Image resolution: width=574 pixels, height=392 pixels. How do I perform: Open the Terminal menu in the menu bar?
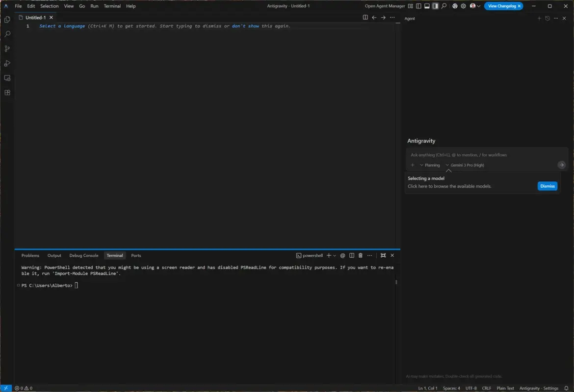(112, 6)
